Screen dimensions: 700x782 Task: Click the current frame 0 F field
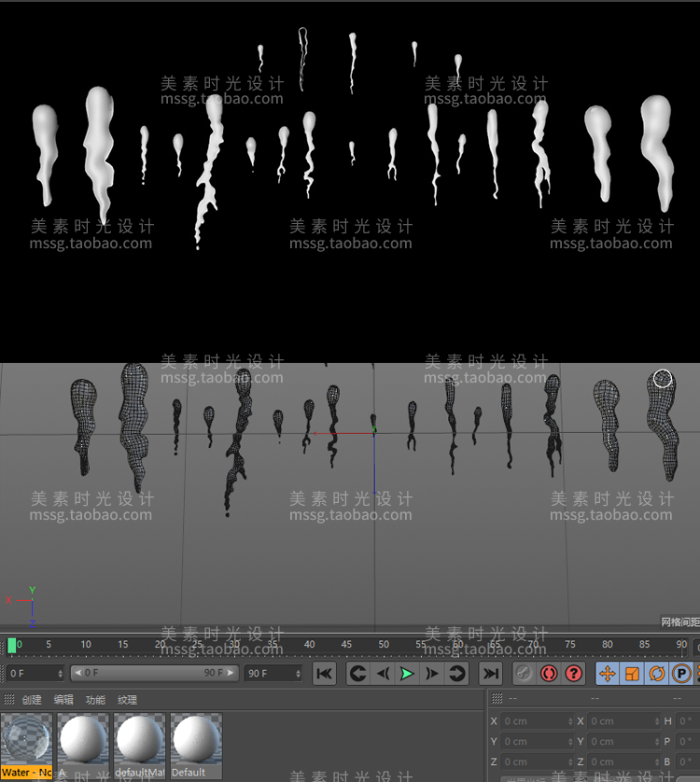click(32, 673)
